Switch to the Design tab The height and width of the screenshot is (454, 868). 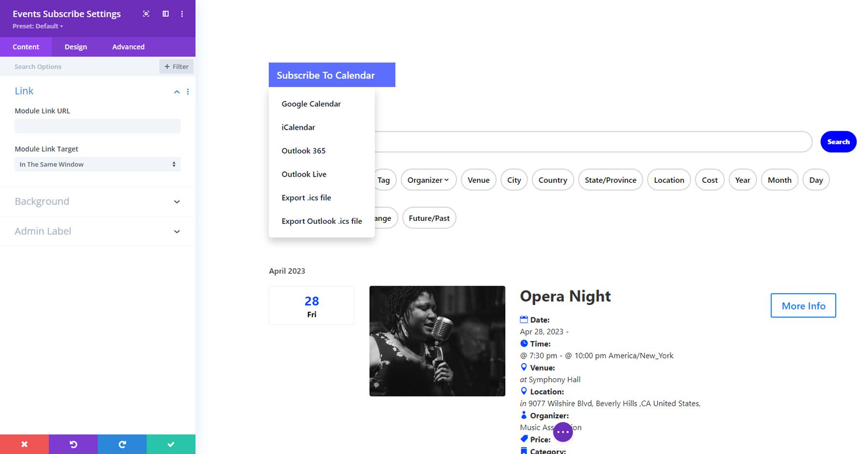point(75,47)
